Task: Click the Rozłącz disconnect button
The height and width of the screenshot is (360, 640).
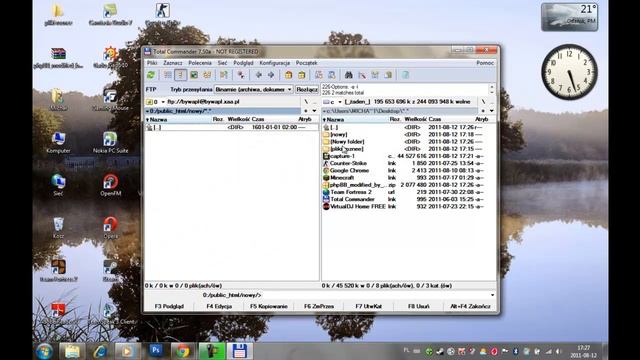Action: point(307,89)
